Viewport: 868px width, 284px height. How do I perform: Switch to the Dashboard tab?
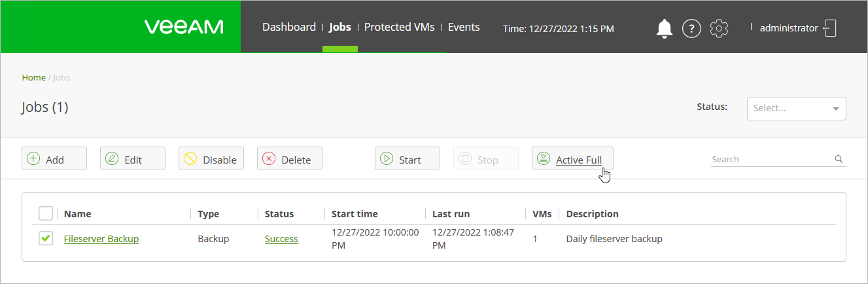click(289, 27)
